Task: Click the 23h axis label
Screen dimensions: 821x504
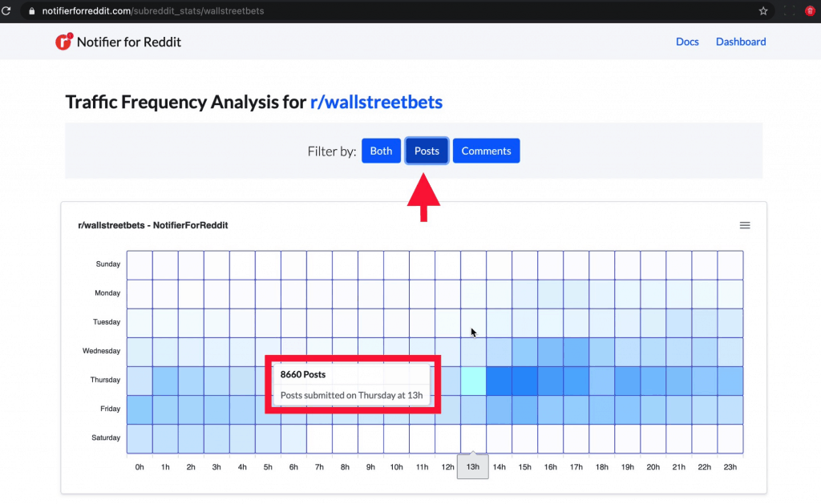Action: (730, 467)
